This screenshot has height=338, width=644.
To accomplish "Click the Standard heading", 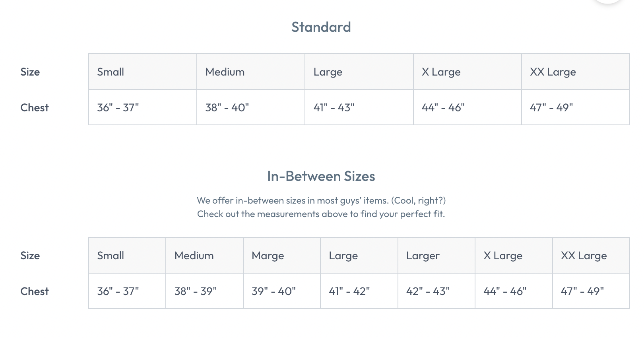I will [x=321, y=27].
